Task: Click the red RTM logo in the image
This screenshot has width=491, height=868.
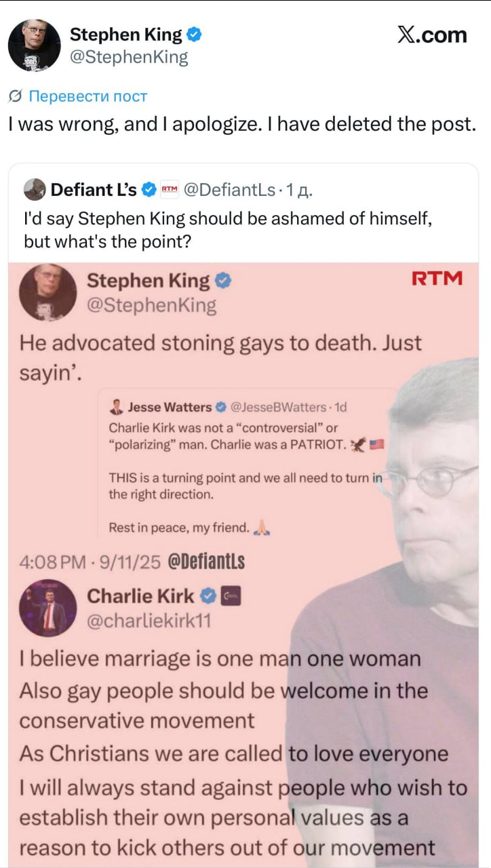Action: click(x=437, y=278)
